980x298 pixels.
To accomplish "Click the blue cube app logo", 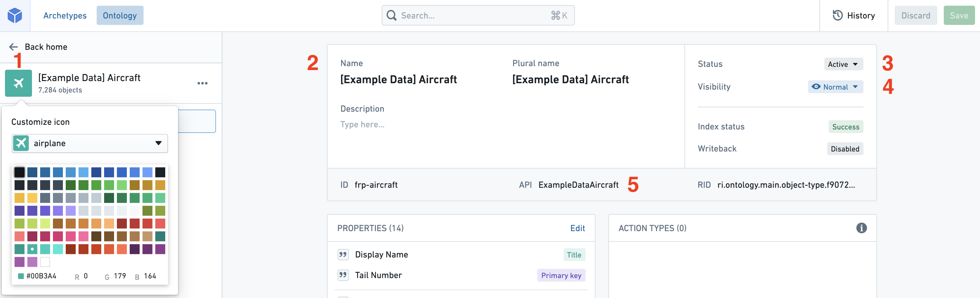I will tap(15, 16).
